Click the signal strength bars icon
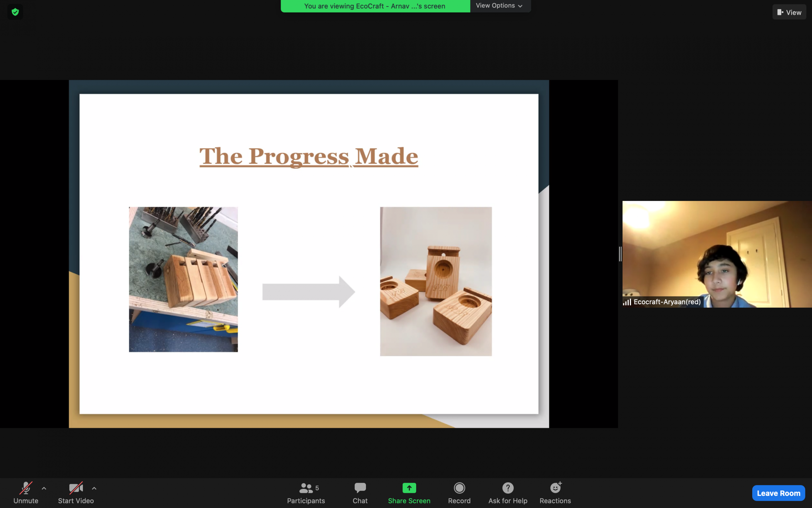This screenshot has height=508, width=812. [627, 302]
